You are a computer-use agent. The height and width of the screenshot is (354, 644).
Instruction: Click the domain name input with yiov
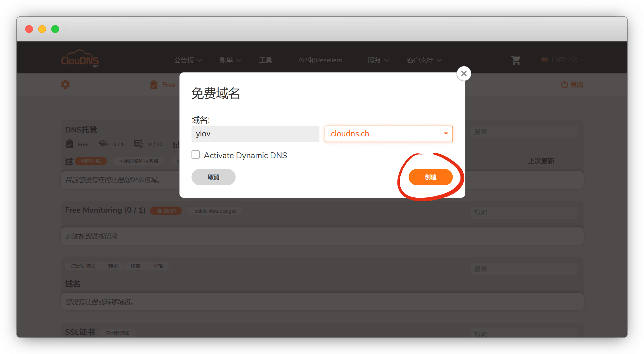[x=255, y=134]
